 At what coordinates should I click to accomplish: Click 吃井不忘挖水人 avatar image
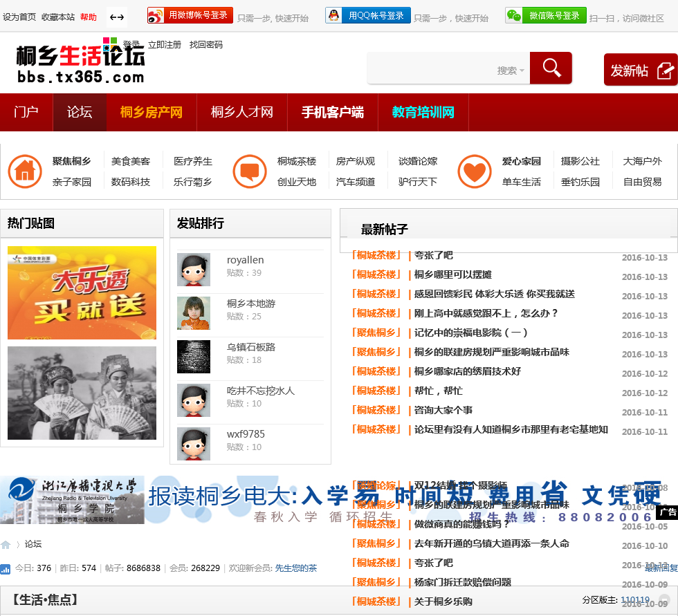pos(194,400)
